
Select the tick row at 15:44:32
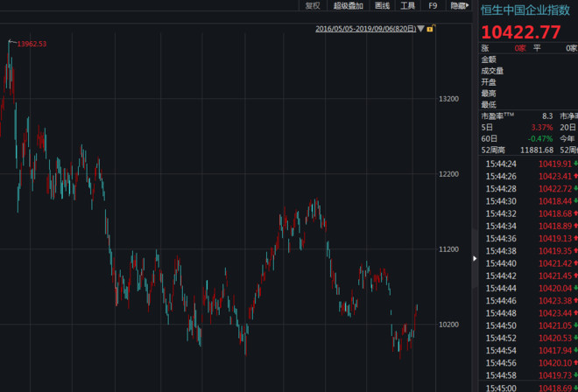click(x=528, y=213)
